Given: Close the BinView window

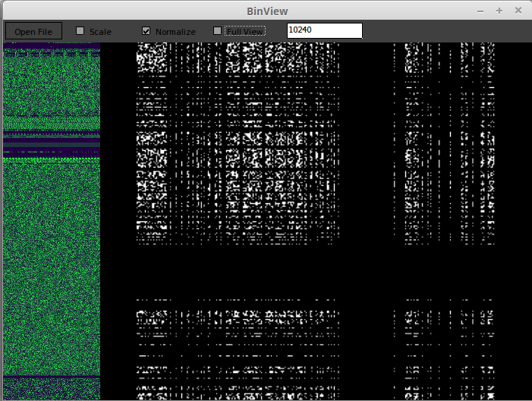Looking at the screenshot, I should (518, 11).
